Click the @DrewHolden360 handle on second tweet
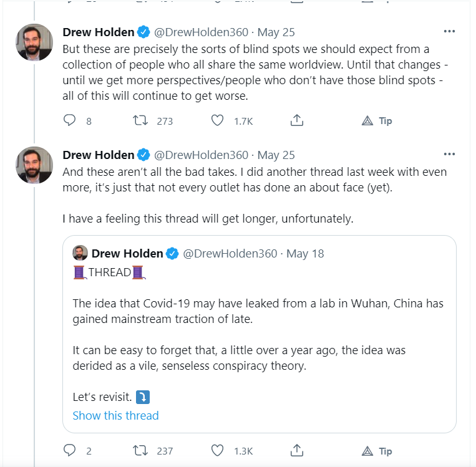The width and height of the screenshot is (476, 467). point(201,155)
